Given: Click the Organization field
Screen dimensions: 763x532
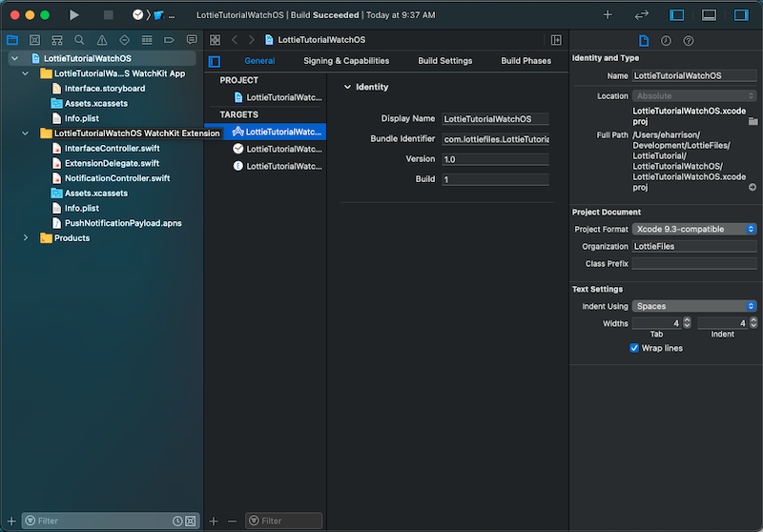Looking at the screenshot, I should (694, 246).
